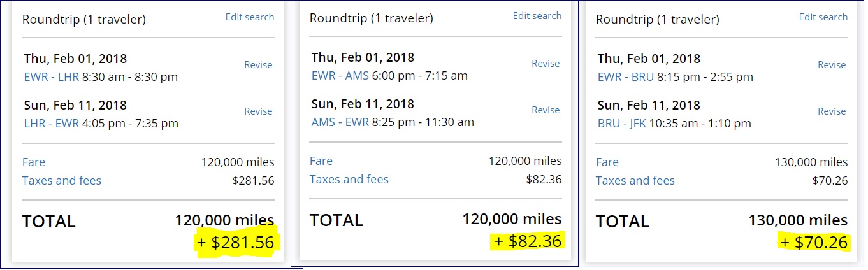The image size is (868, 270).
Task: Open Edit search on the Amsterdam itinerary
Action: 537,16
